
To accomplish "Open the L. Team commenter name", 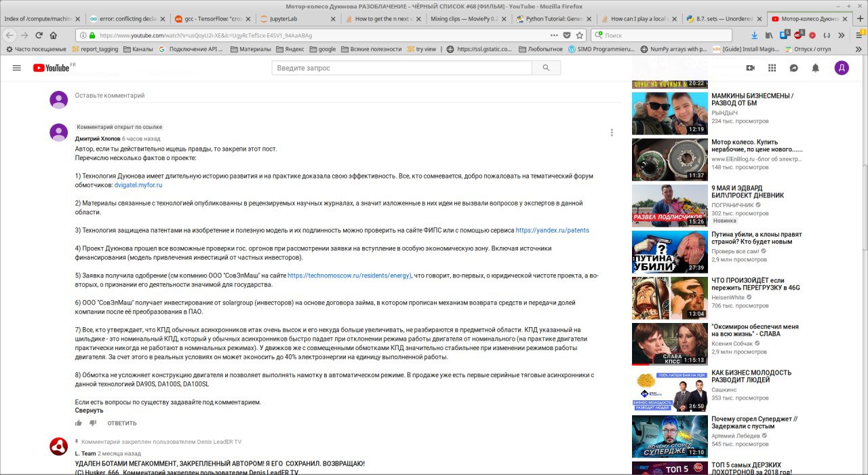I will pyautogui.click(x=85, y=453).
